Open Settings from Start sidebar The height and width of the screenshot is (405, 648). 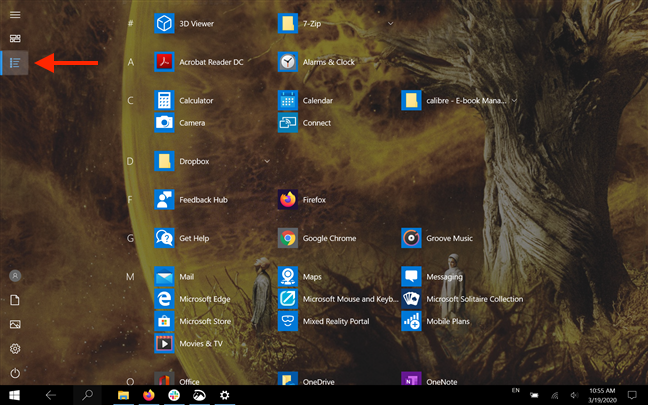tap(15, 349)
